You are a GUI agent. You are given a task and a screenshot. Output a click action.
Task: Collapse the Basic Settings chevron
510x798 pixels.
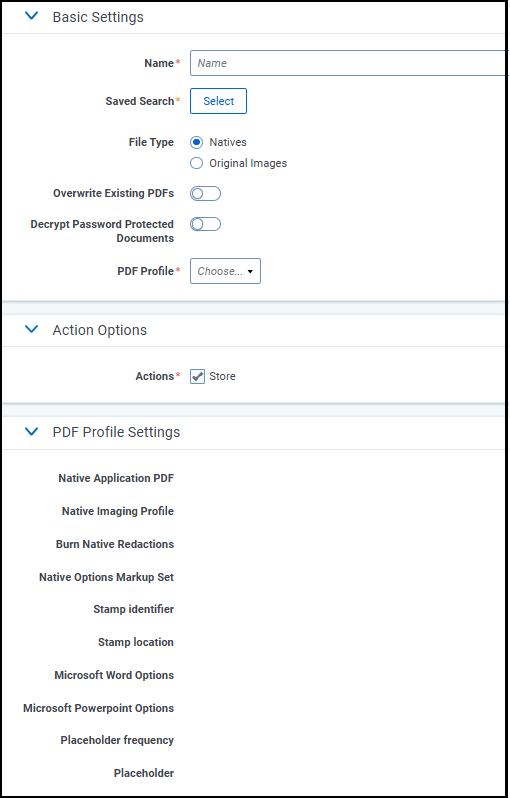point(32,16)
